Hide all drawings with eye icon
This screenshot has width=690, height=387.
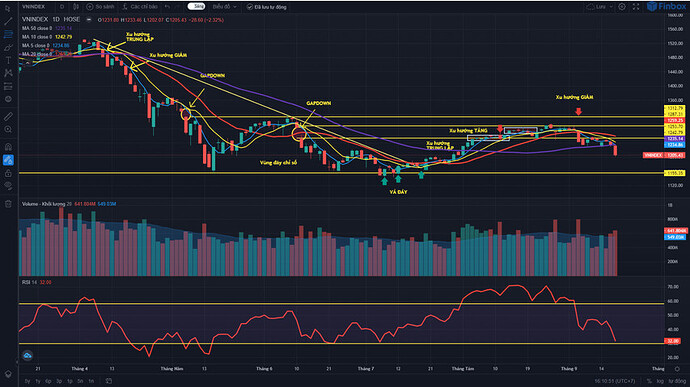[8, 186]
